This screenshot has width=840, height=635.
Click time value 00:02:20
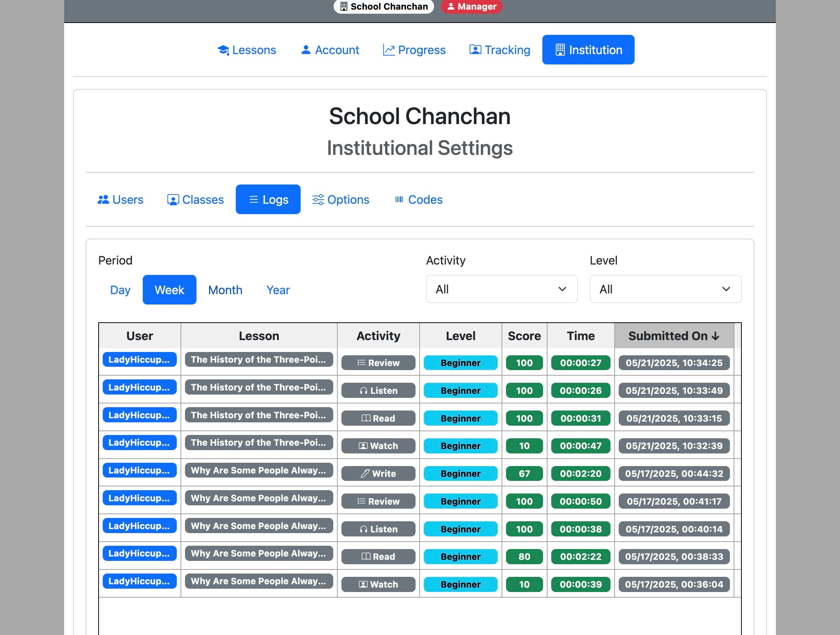581,474
